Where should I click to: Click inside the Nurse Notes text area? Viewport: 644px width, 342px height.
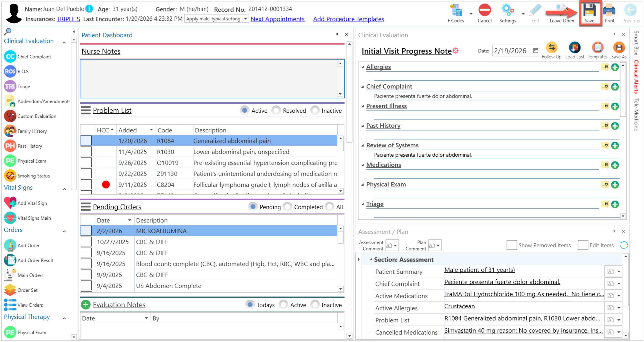[209, 79]
